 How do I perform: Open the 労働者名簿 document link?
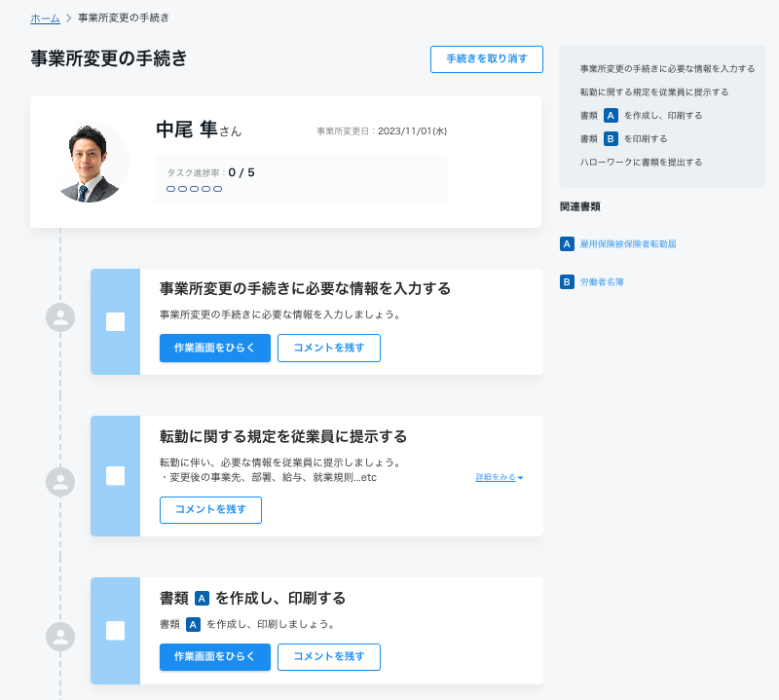click(x=602, y=282)
